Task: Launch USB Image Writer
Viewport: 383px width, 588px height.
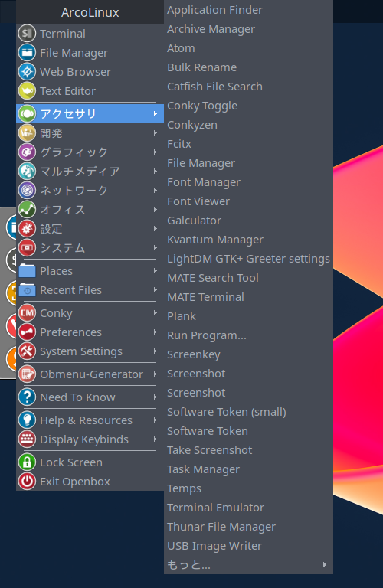Action: [x=248, y=545]
